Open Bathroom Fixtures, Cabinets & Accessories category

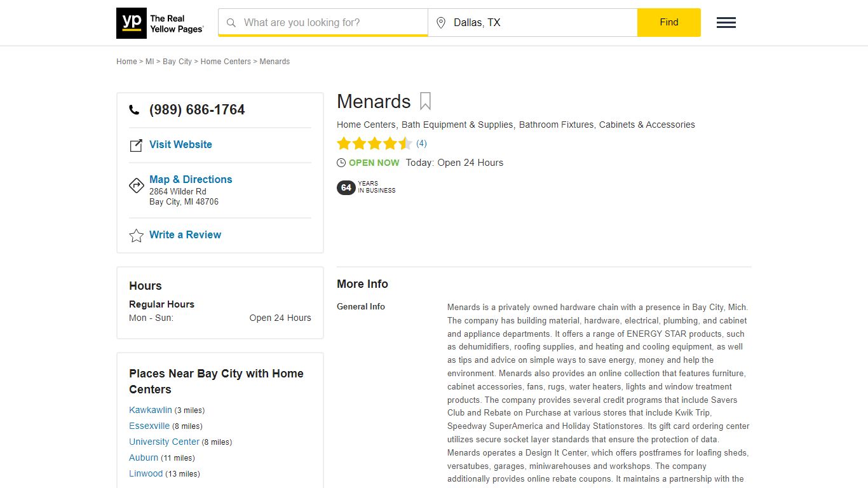point(607,125)
